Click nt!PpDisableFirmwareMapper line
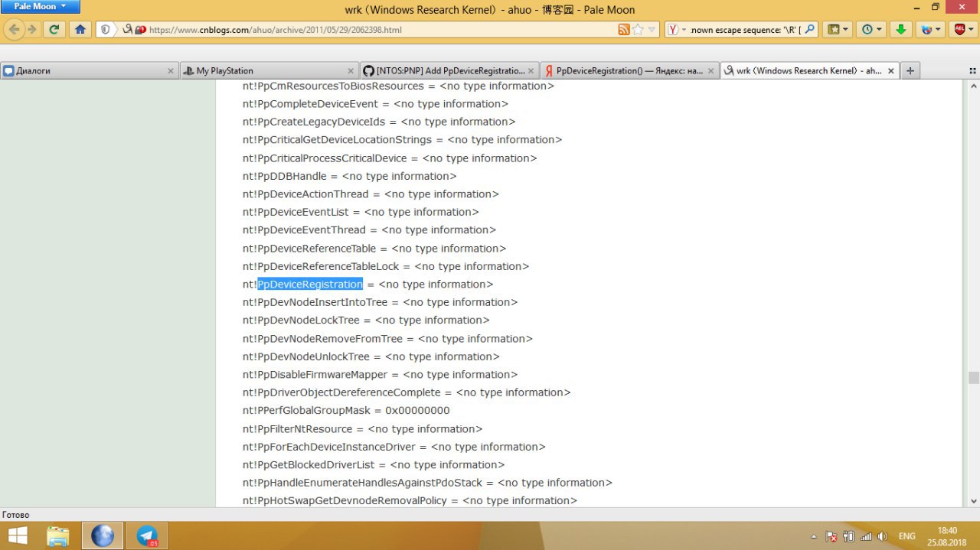Screen dimensions: 980x550 380,375
